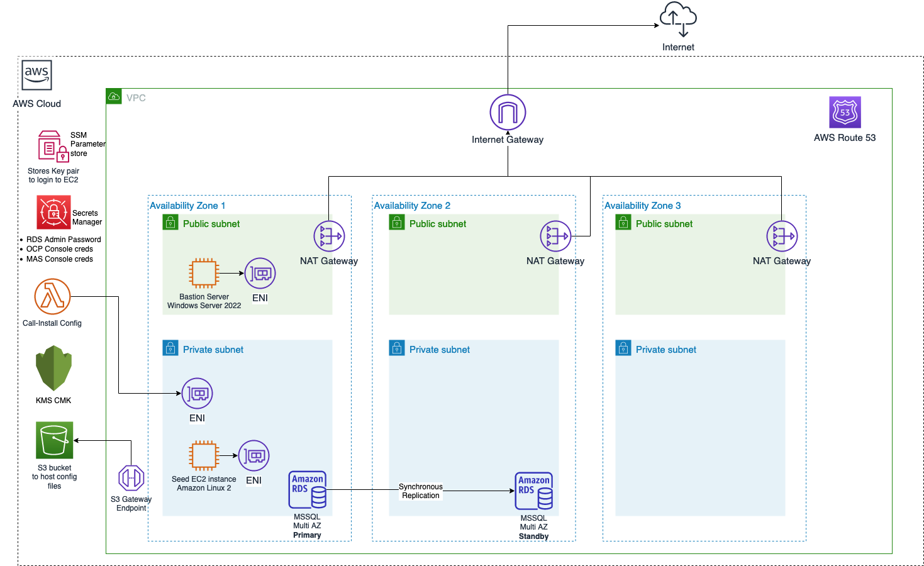
Task: Click Private subnet lock icon in Zone 2
Action: [397, 348]
